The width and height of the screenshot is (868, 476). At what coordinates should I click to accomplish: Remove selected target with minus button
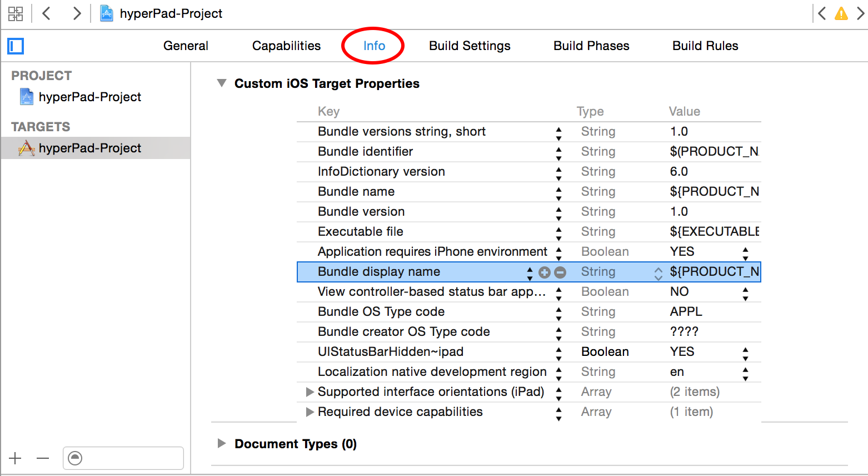43,458
